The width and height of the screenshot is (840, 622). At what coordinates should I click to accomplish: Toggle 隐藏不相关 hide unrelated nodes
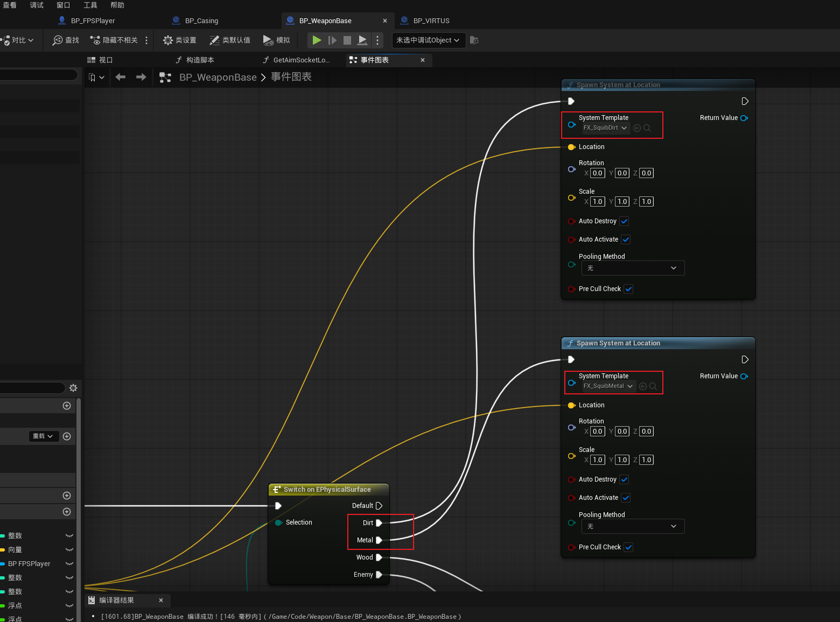coord(114,40)
